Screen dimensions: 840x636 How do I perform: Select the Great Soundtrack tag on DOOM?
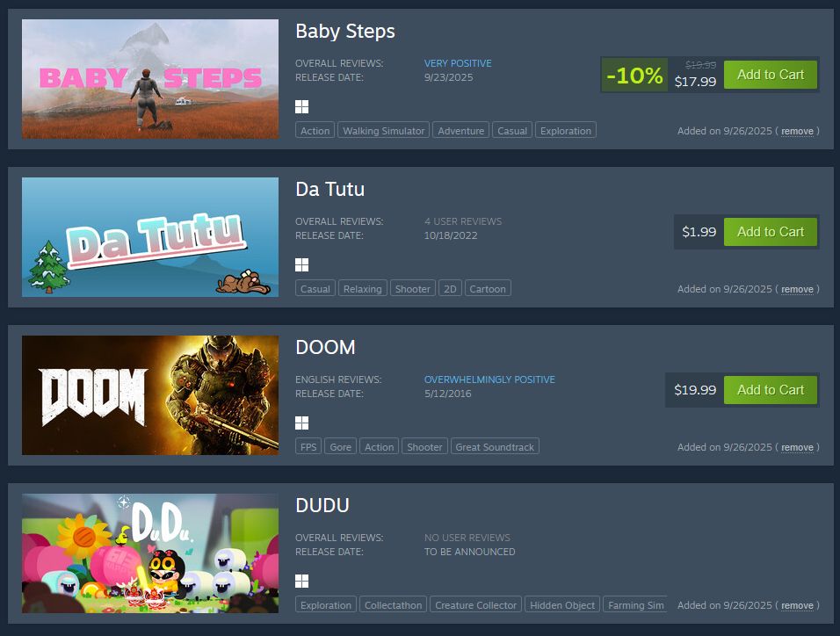495,446
